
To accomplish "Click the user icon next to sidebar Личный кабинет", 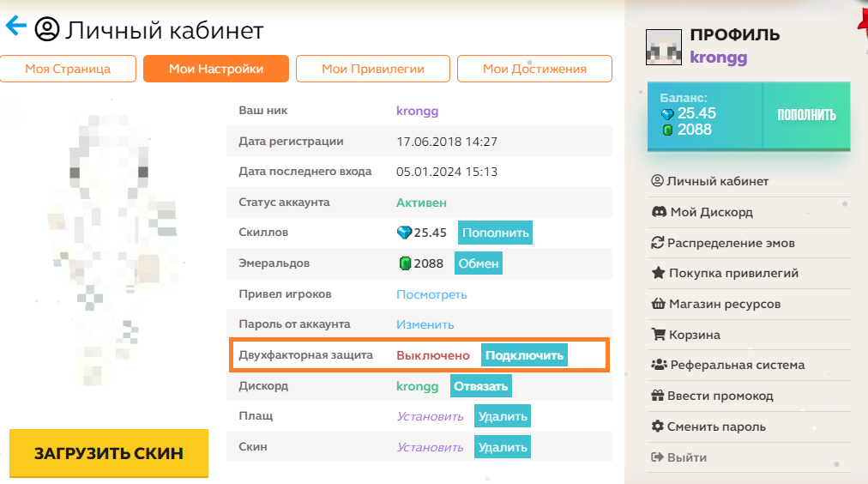I will (657, 180).
